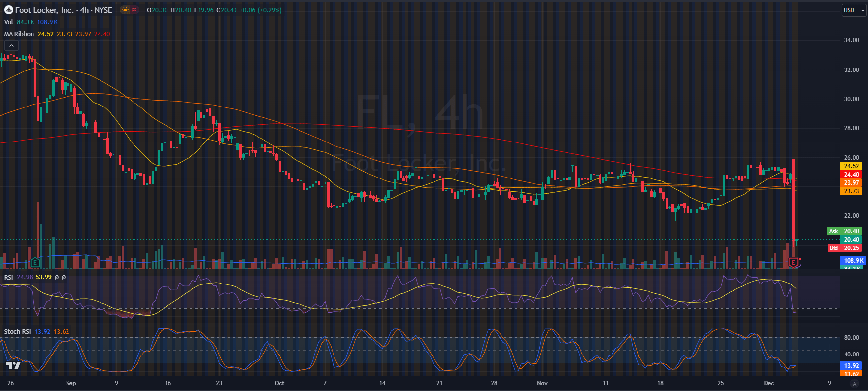Viewport: 868px width, 391px height.
Task: Click the red 24.40 MA Ribbon value in the legend
Action: click(102, 34)
